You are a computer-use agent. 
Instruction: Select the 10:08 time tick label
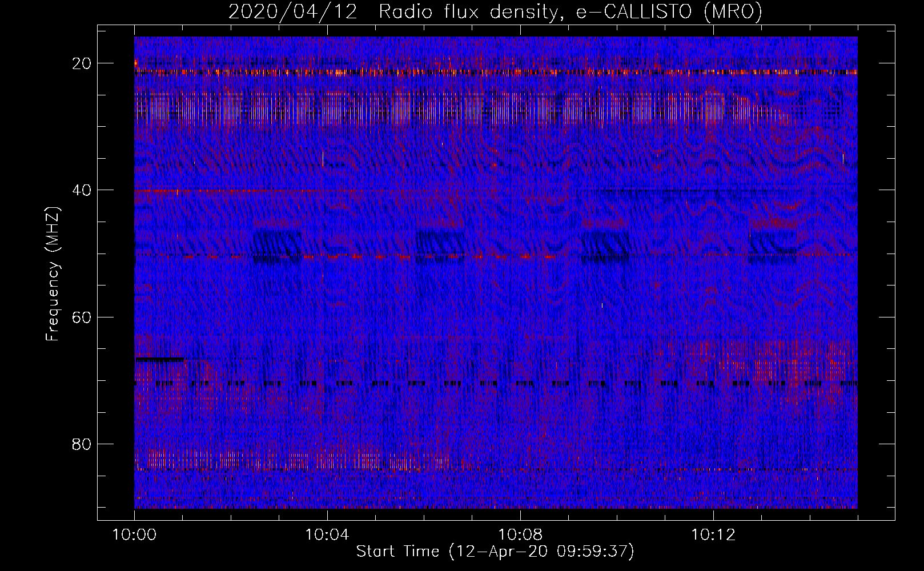click(x=520, y=535)
